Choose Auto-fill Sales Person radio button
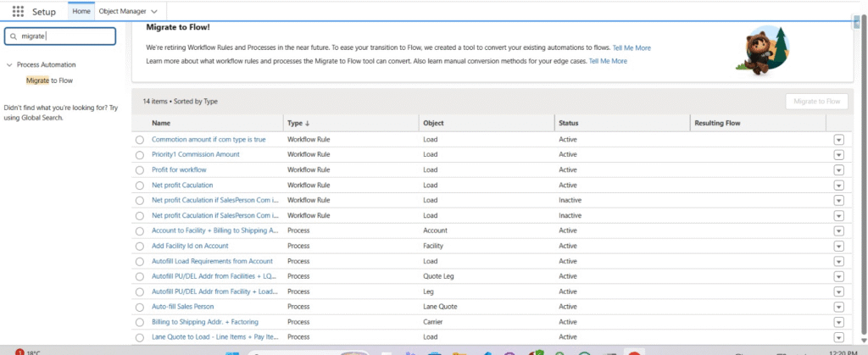 click(x=140, y=307)
